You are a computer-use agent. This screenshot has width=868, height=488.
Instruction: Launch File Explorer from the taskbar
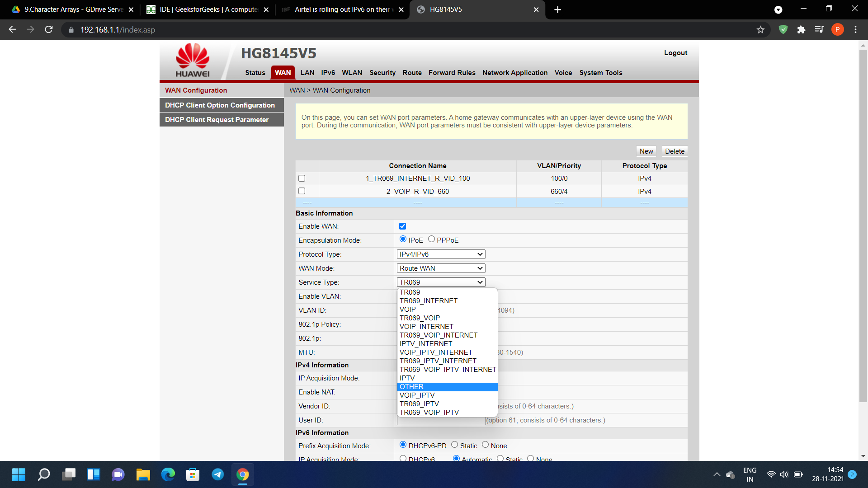(x=143, y=474)
